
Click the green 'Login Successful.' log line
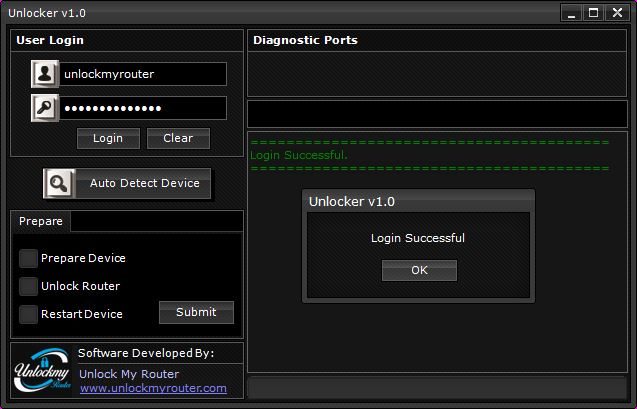tap(299, 155)
